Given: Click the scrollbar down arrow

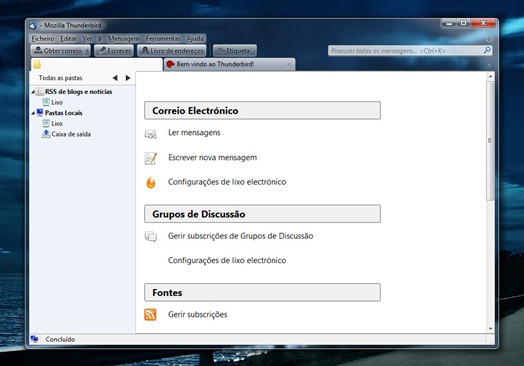Looking at the screenshot, I should (x=490, y=329).
